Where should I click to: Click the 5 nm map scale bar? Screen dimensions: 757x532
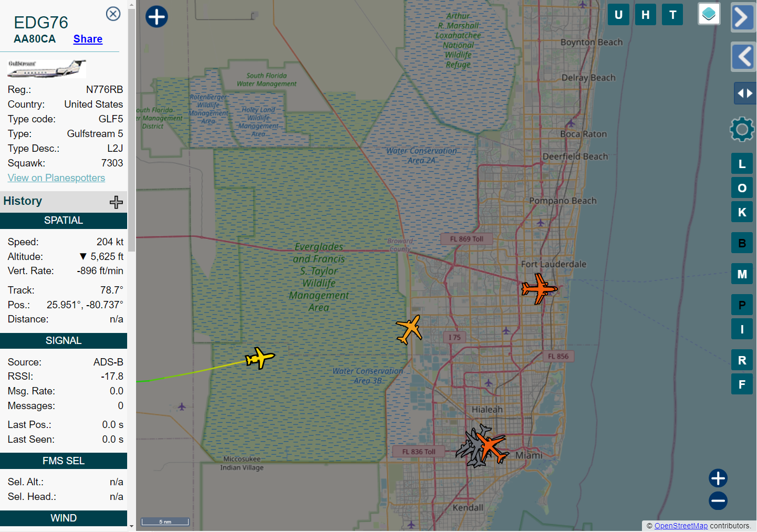[165, 521]
